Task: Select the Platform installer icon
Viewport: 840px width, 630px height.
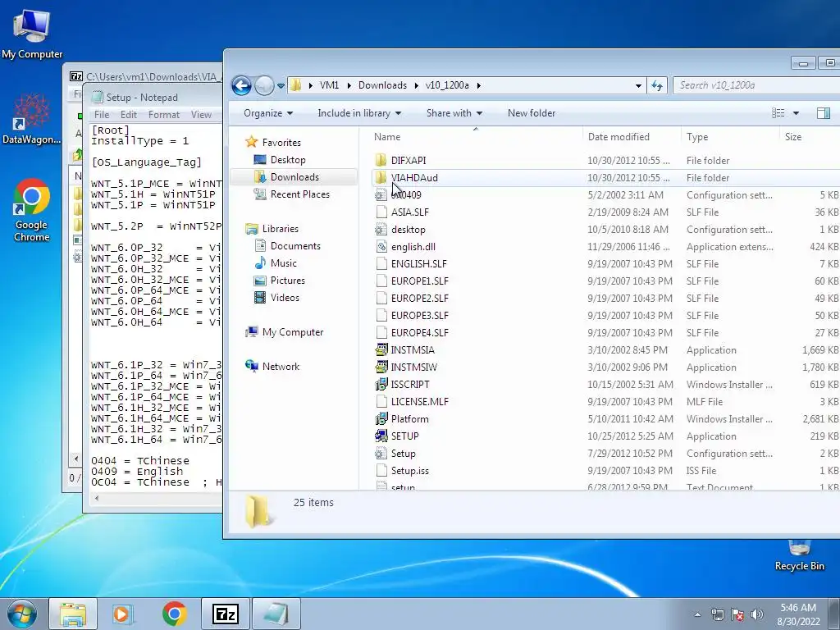Action: pyautogui.click(x=381, y=419)
